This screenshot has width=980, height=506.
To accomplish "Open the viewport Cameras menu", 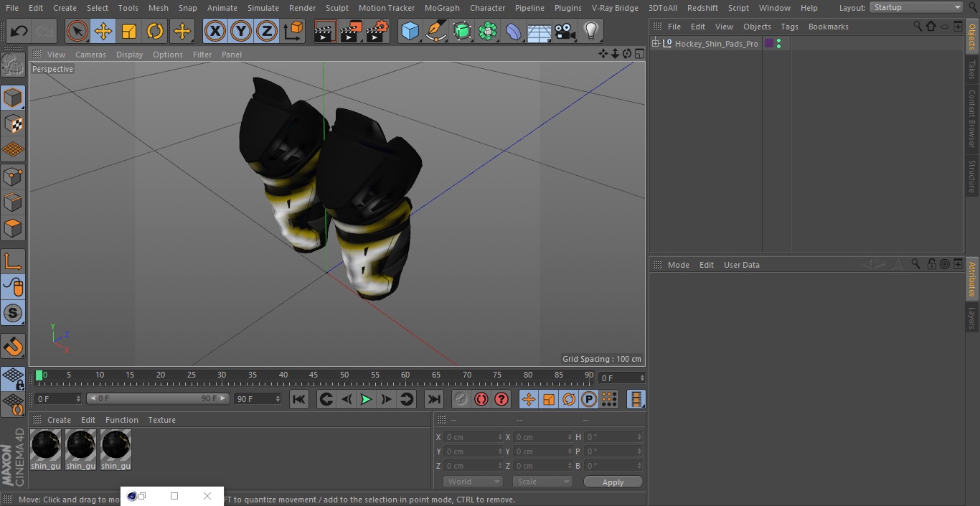I will pos(90,55).
